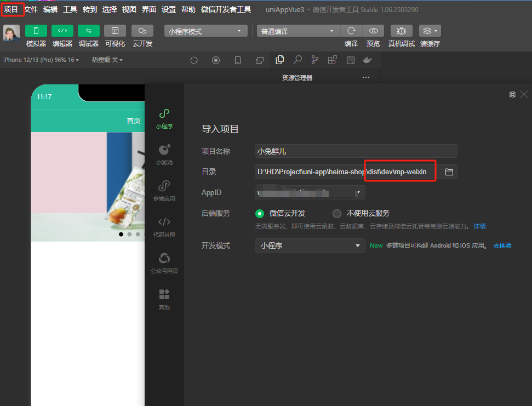This screenshot has width=532, height=406.
Task: Click the Try It (去体验) link
Action: pos(502,246)
